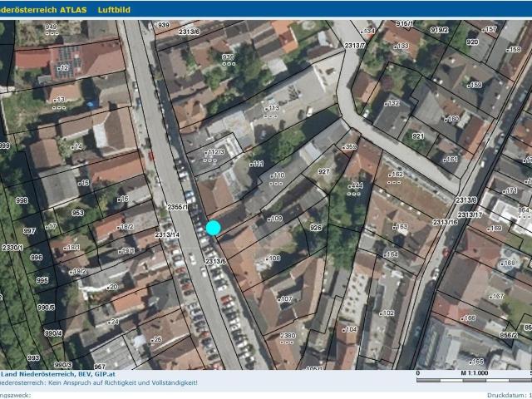Select parcel label 920

click(472, 42)
